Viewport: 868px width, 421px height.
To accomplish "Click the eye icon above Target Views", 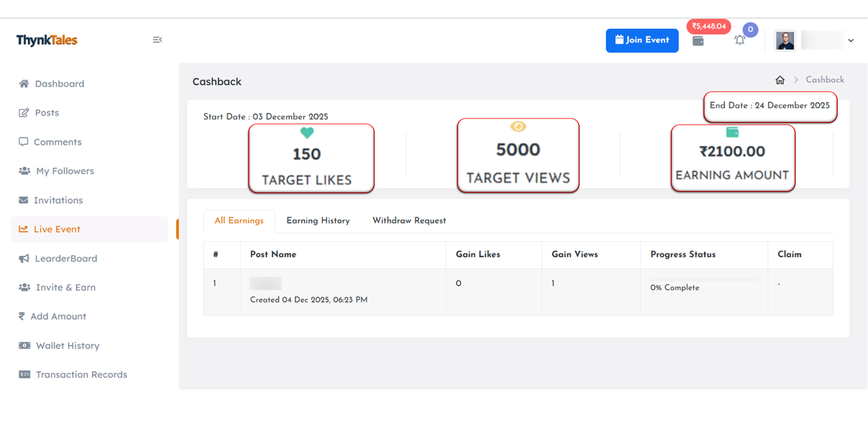I will (518, 127).
